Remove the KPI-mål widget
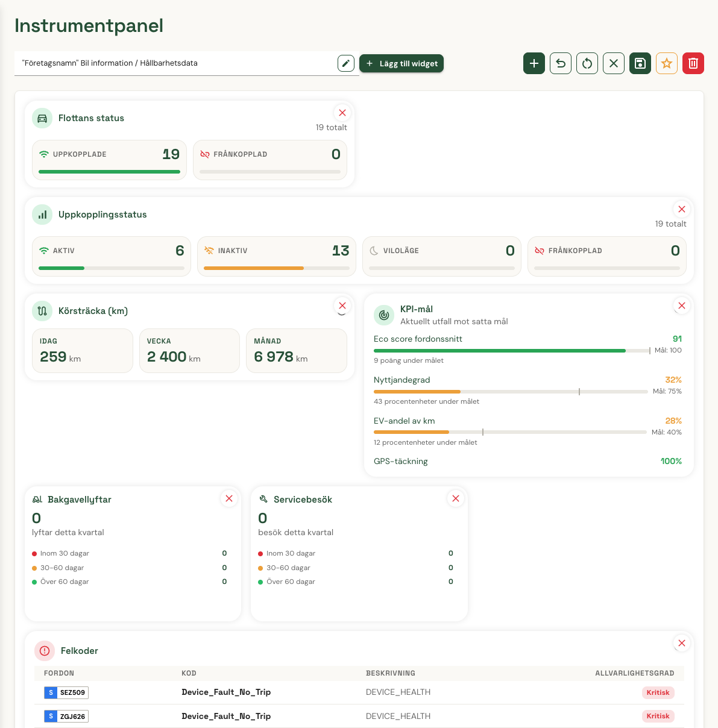The height and width of the screenshot is (728, 718). (x=682, y=306)
